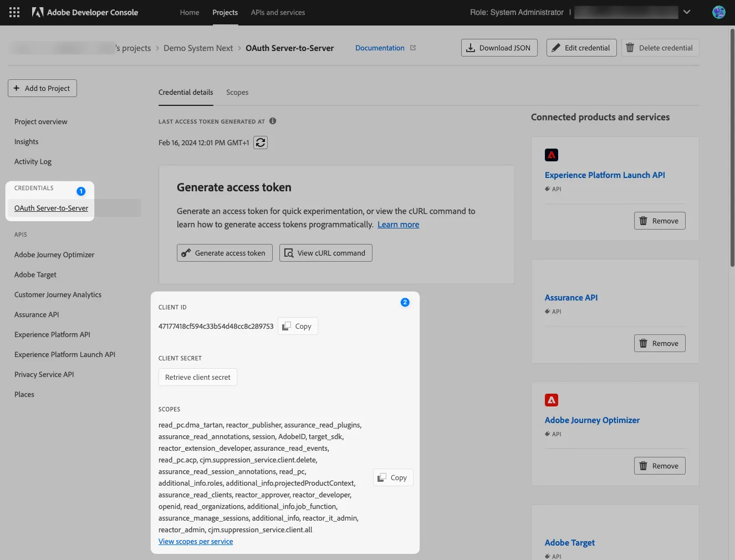Open the Learn more link
735x560 pixels.
point(398,225)
